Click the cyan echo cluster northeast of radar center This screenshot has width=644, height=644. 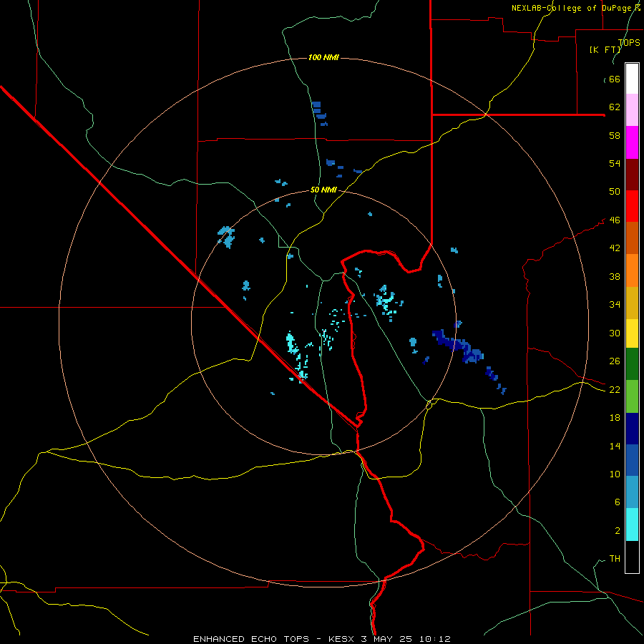[386, 301]
